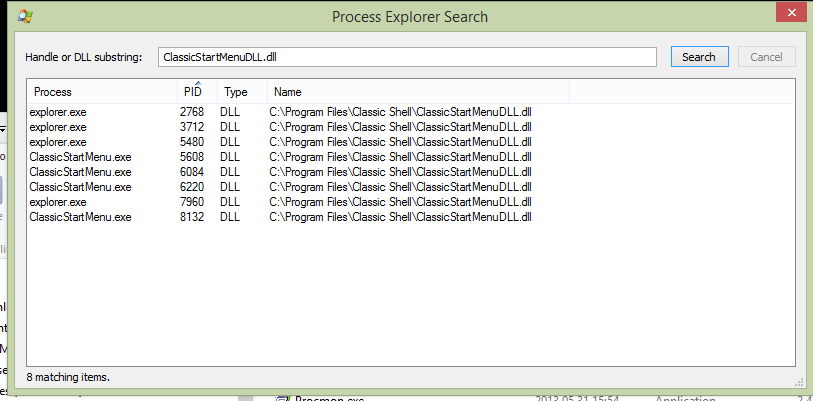Viewport: 813px width, 401px height.
Task: Click the DLL path for PID 8132
Action: click(x=400, y=217)
